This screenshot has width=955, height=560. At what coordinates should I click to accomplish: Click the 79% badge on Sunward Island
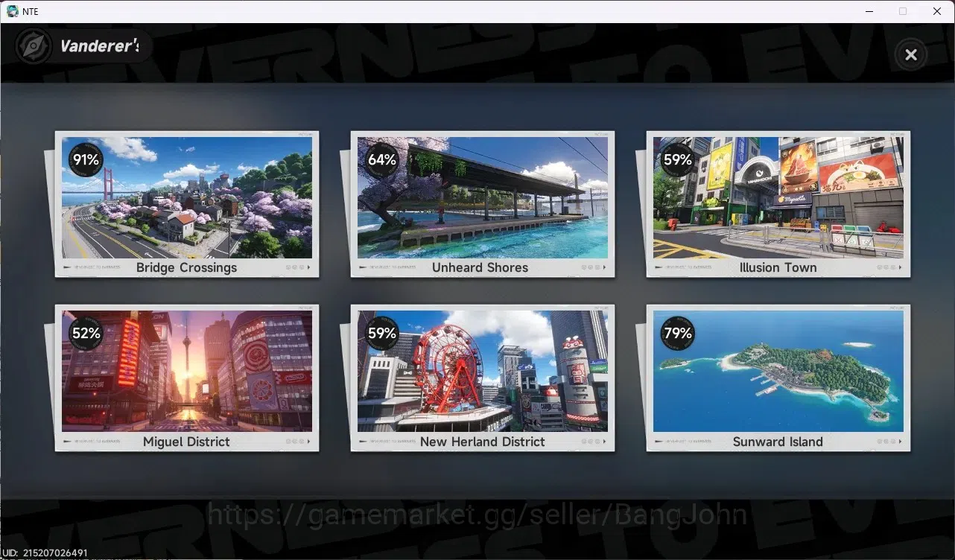click(677, 333)
